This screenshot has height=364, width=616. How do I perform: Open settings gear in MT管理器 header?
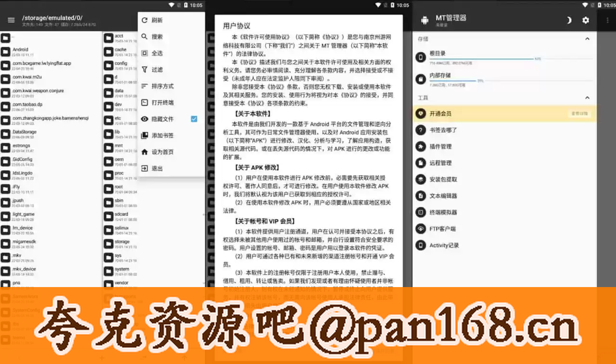pos(586,20)
